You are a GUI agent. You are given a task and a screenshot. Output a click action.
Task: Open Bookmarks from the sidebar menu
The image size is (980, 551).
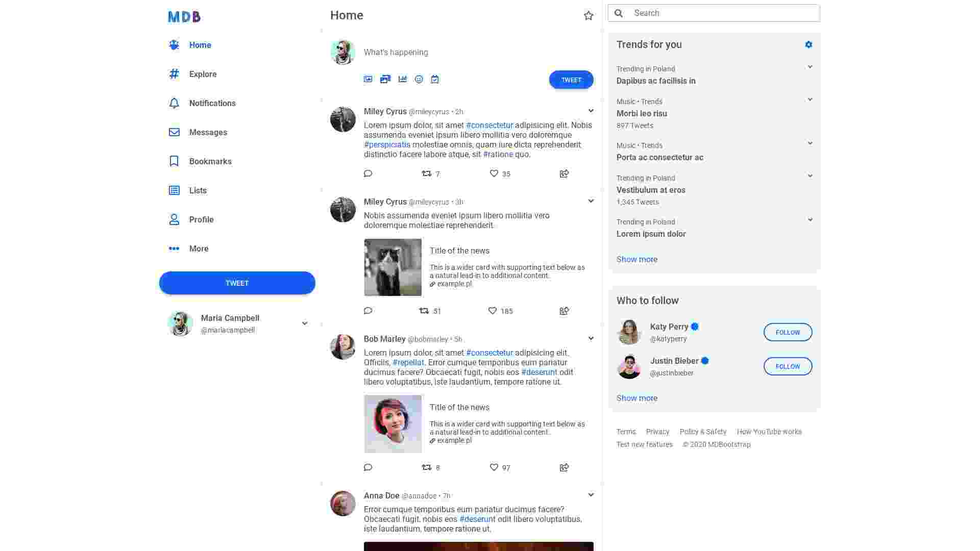click(210, 161)
